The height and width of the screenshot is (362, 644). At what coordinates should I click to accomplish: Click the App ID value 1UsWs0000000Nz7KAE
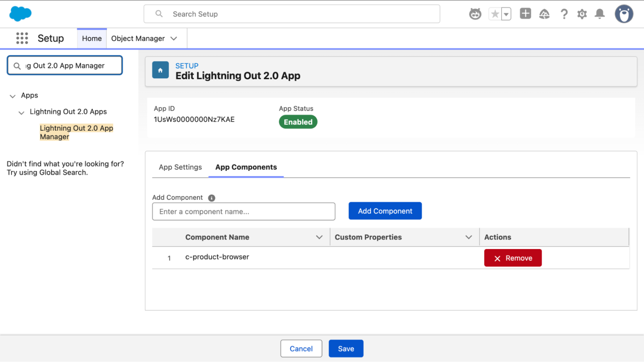pyautogui.click(x=194, y=119)
